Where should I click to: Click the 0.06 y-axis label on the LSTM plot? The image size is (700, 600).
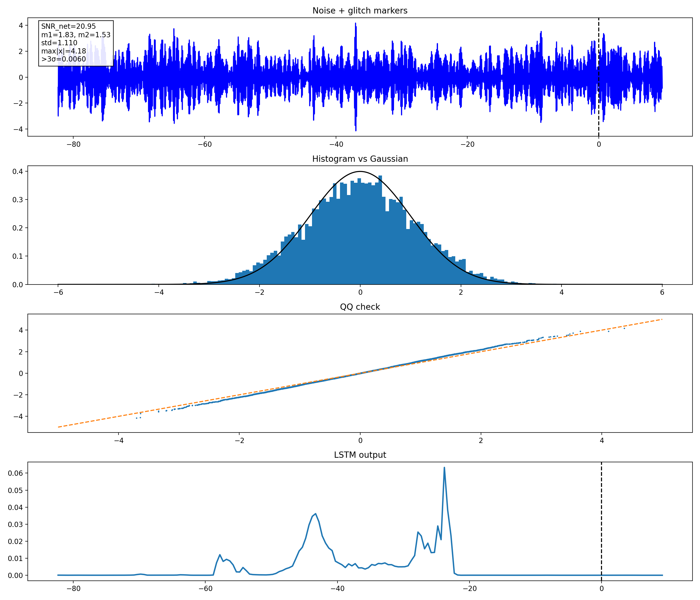click(15, 473)
